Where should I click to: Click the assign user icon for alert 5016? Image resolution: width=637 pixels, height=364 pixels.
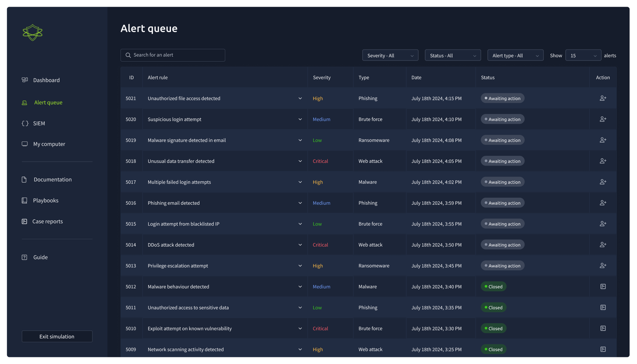[x=603, y=203]
